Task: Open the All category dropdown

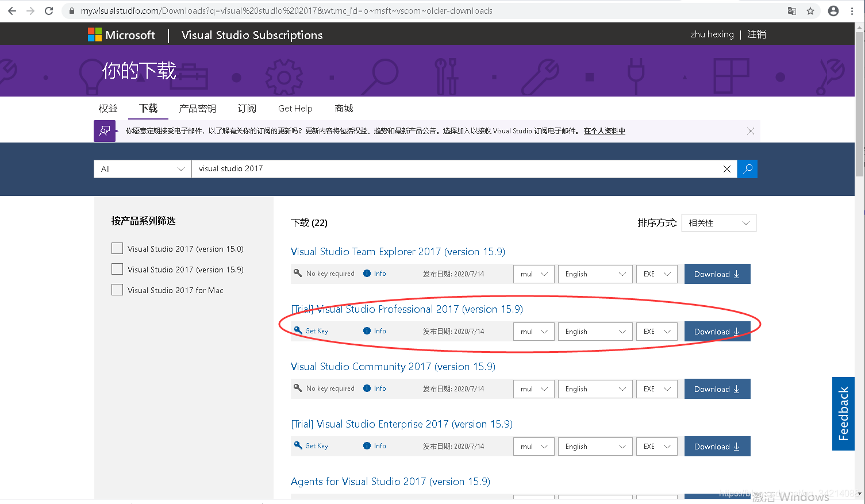Action: tap(143, 169)
